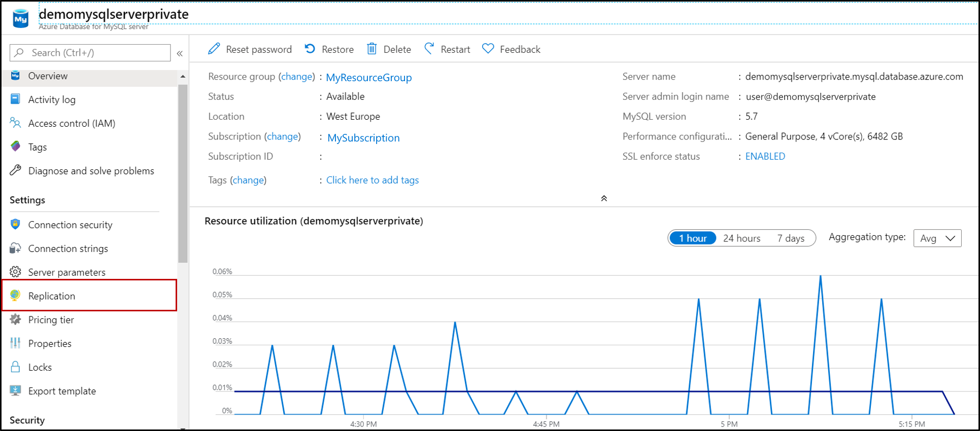Click the Overview sidebar icon
Screen dimensions: 980x431
15,76
